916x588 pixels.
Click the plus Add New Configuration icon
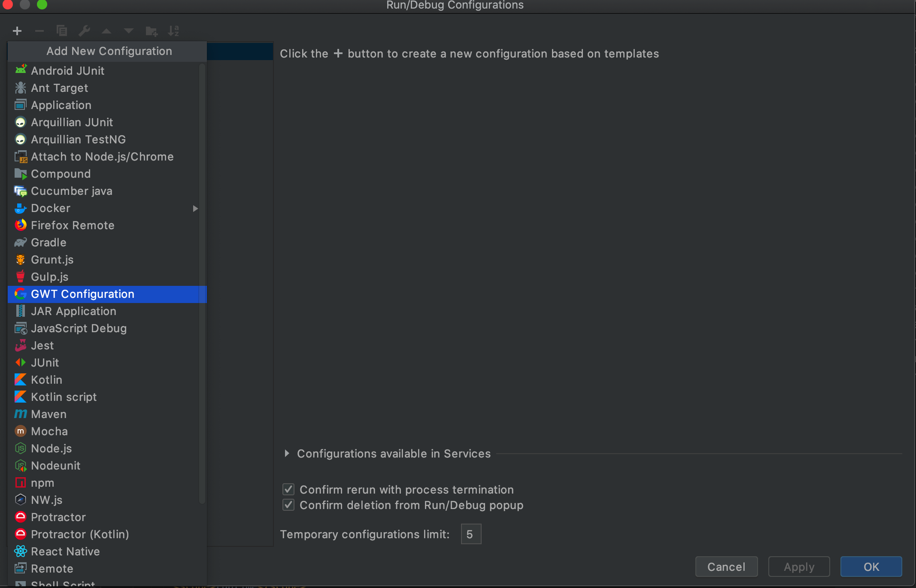[17, 31]
